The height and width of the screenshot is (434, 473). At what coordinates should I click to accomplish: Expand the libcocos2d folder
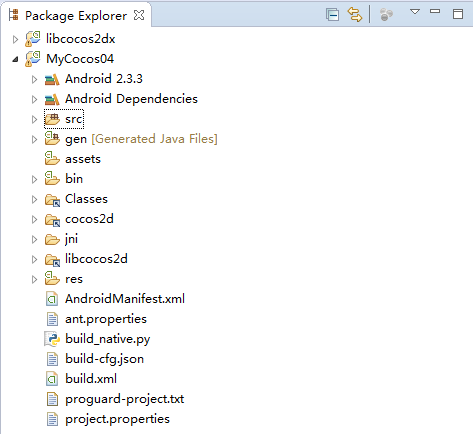pyautogui.click(x=34, y=259)
